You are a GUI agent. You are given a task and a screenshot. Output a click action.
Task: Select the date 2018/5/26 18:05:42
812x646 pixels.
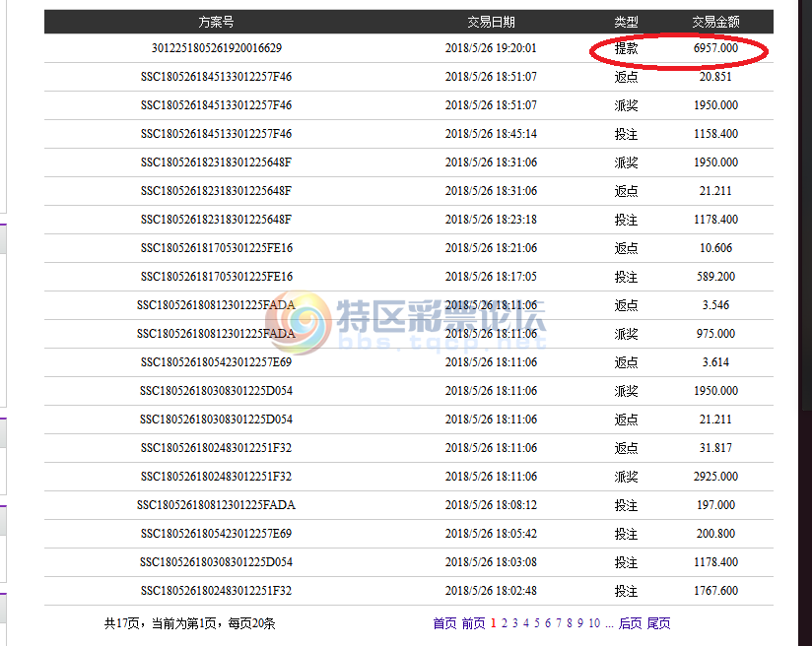491,533
